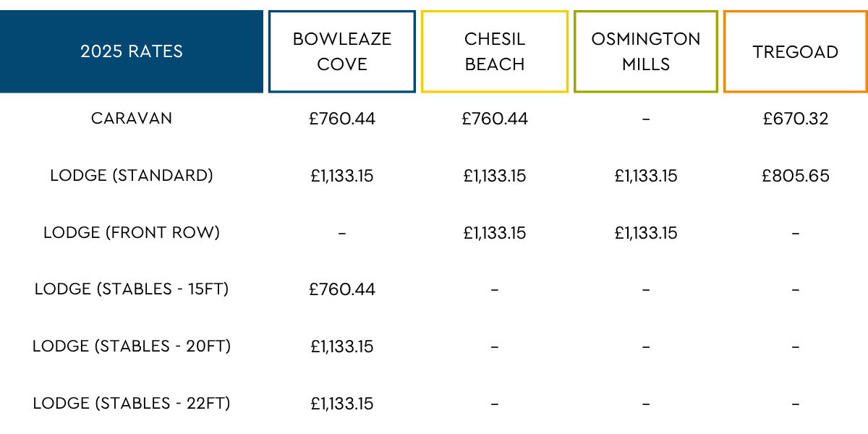Viewport: 868px width, 434px height.
Task: Click the Osmington Mills column header
Action: point(646,51)
